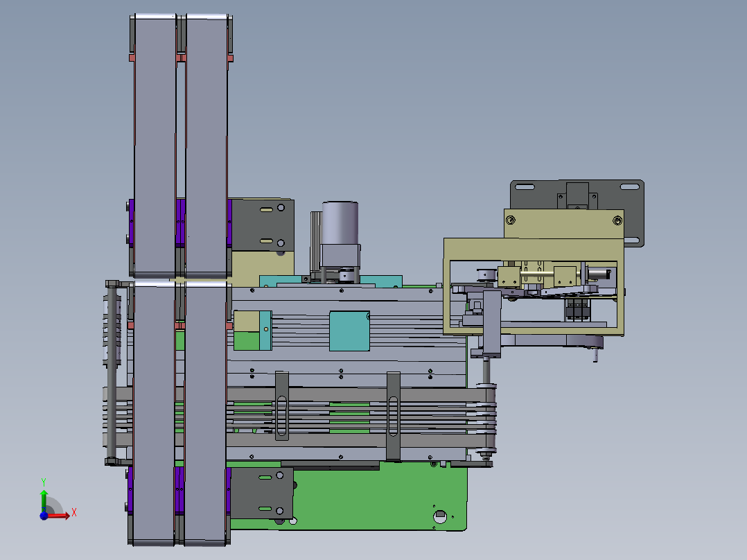Select the vertical roller rod on the far left
This screenshot has width=747, height=560.
click(112, 371)
